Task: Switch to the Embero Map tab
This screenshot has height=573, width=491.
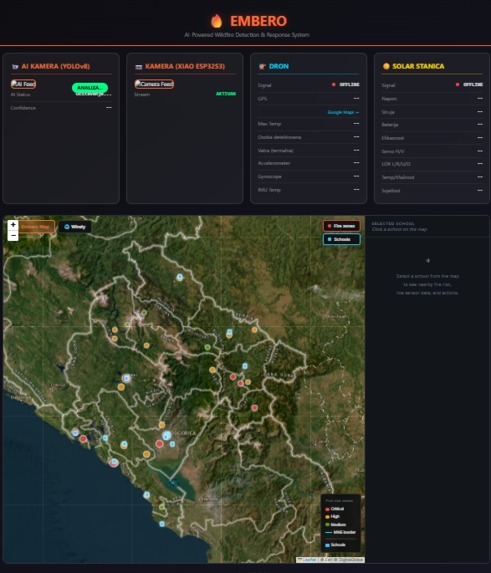Action: 36,227
